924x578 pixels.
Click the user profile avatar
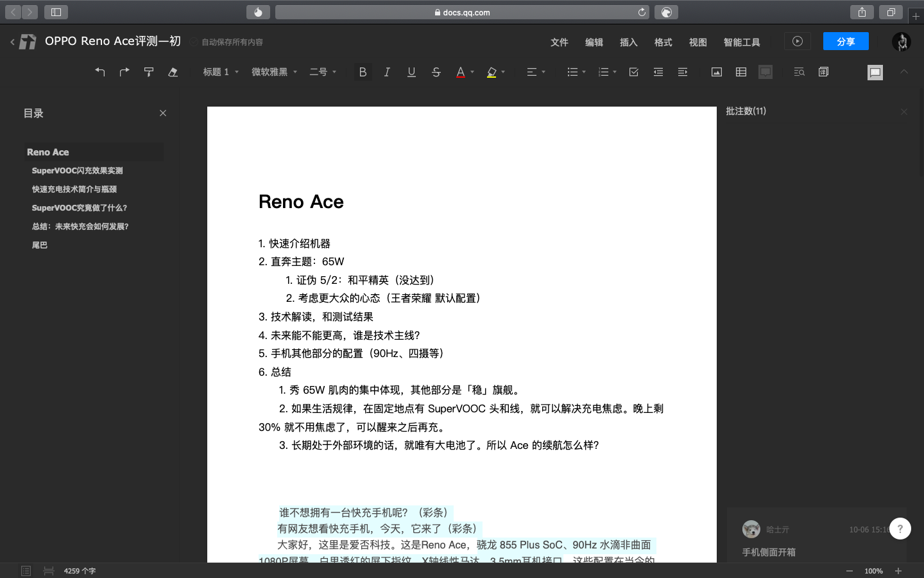[x=902, y=42]
